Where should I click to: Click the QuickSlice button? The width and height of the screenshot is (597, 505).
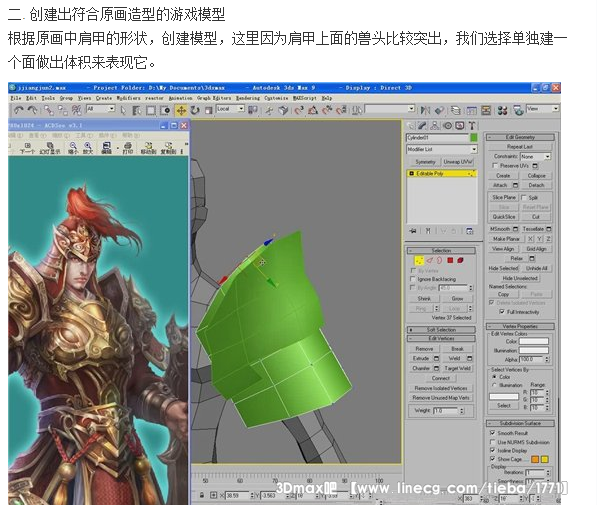point(504,217)
